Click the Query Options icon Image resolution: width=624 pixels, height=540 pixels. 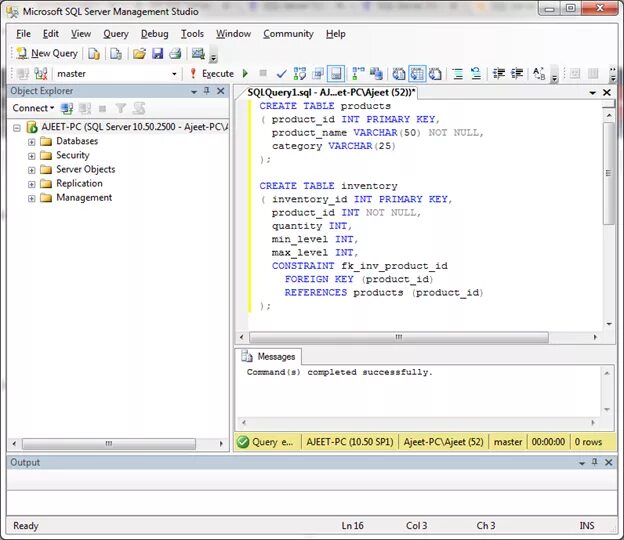[x=318, y=74]
